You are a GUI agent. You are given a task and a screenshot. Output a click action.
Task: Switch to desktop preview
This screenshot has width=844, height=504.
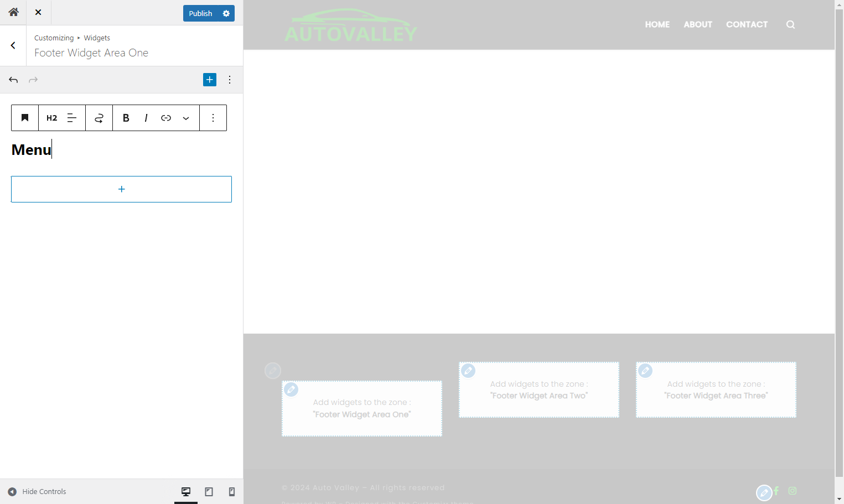pyautogui.click(x=186, y=491)
